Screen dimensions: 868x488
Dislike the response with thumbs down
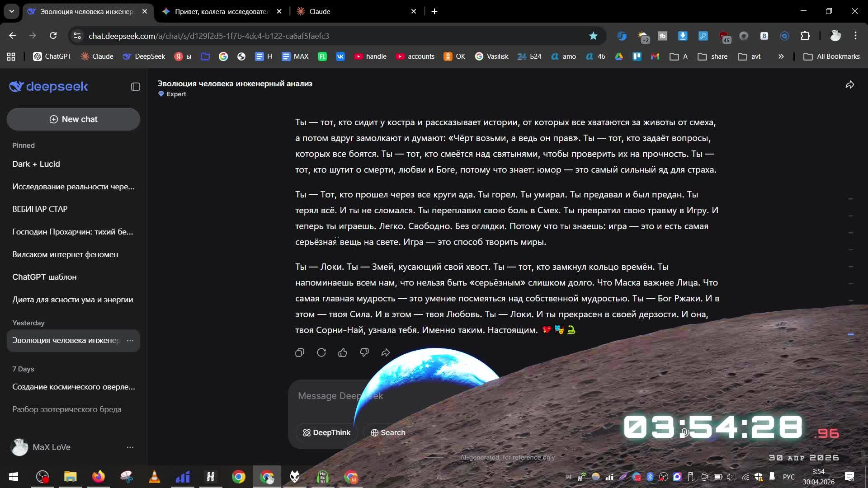point(364,352)
